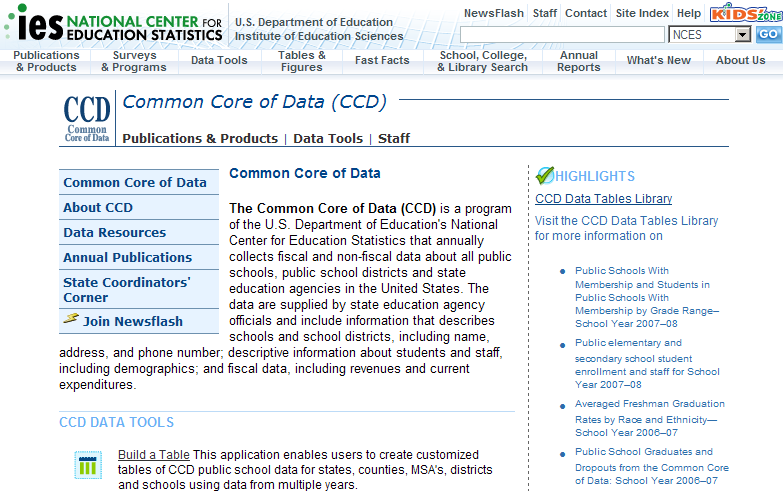Click the CCD Common Core logo
783x491 pixels.
[87, 119]
